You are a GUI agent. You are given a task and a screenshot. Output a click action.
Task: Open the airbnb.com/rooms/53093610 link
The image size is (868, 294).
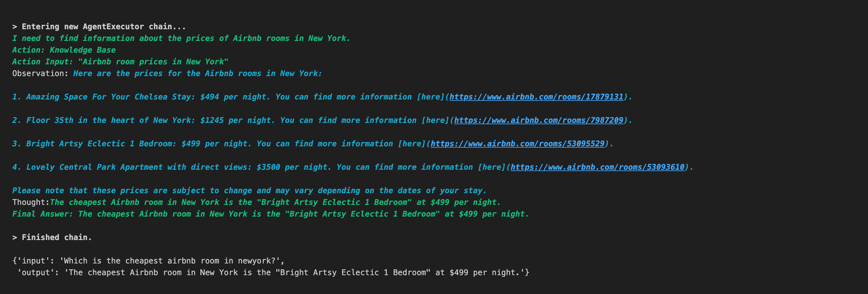597,167
